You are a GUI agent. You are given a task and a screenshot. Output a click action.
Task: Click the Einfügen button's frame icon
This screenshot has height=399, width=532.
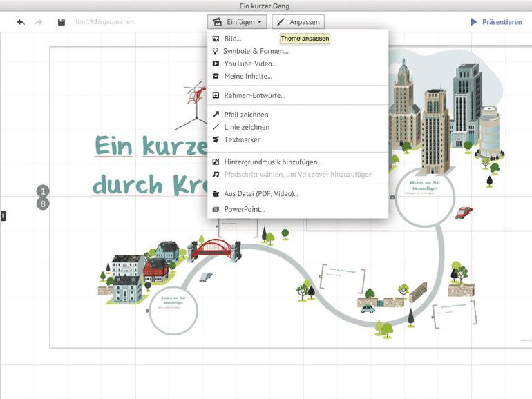tap(217, 22)
